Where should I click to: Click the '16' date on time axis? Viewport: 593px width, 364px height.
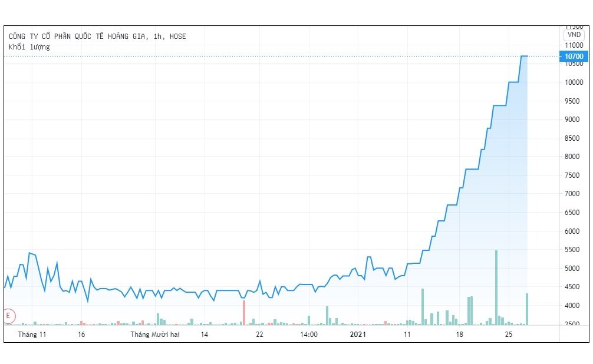pyautogui.click(x=81, y=335)
